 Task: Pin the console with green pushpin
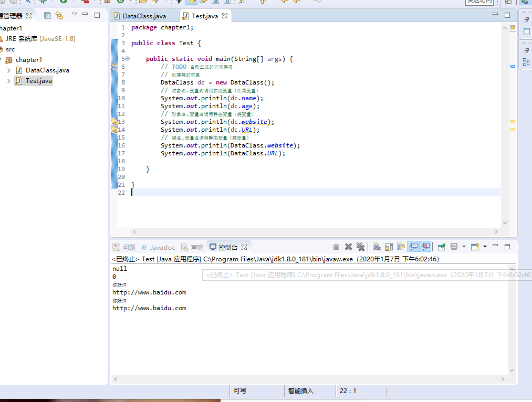point(442,247)
